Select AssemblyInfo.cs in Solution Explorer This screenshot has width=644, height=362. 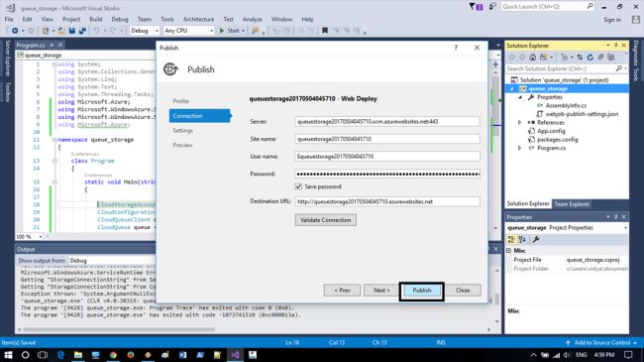(566, 106)
